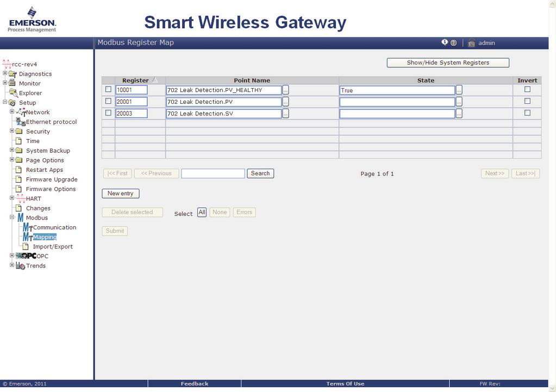556x392 pixels.
Task: Open Firmware Upgrade in Setup tree
Action: [x=52, y=179]
